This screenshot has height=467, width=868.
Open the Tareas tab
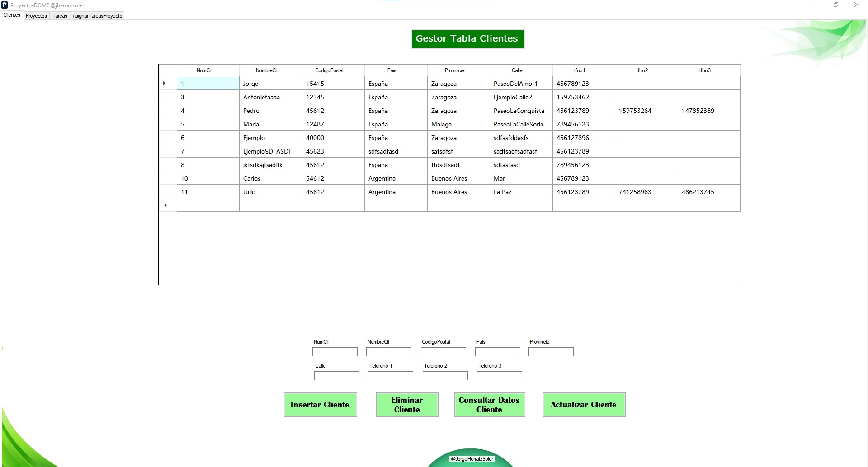pos(60,16)
